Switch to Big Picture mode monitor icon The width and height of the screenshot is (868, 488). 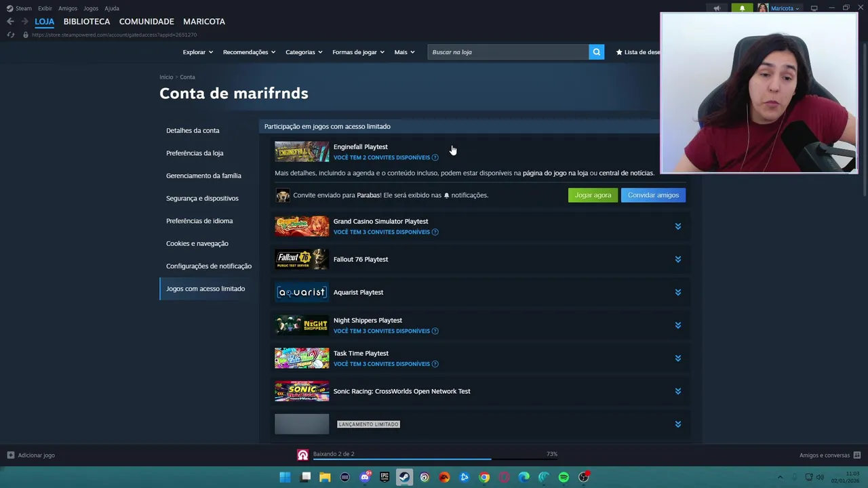(x=814, y=8)
